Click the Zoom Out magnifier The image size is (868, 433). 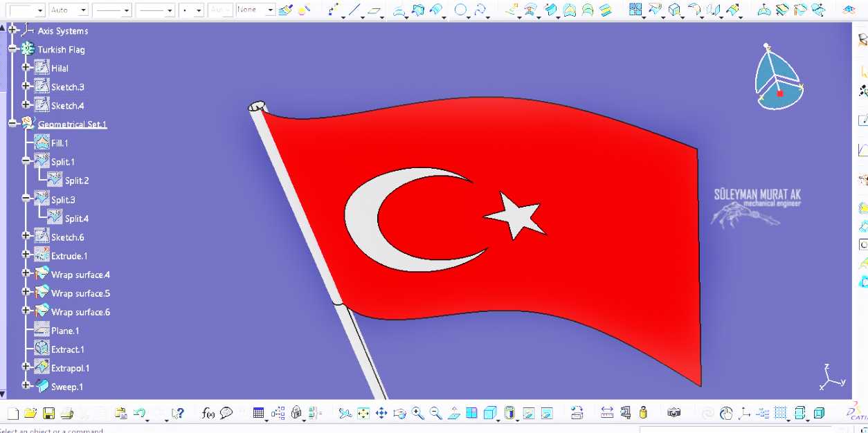(x=435, y=413)
